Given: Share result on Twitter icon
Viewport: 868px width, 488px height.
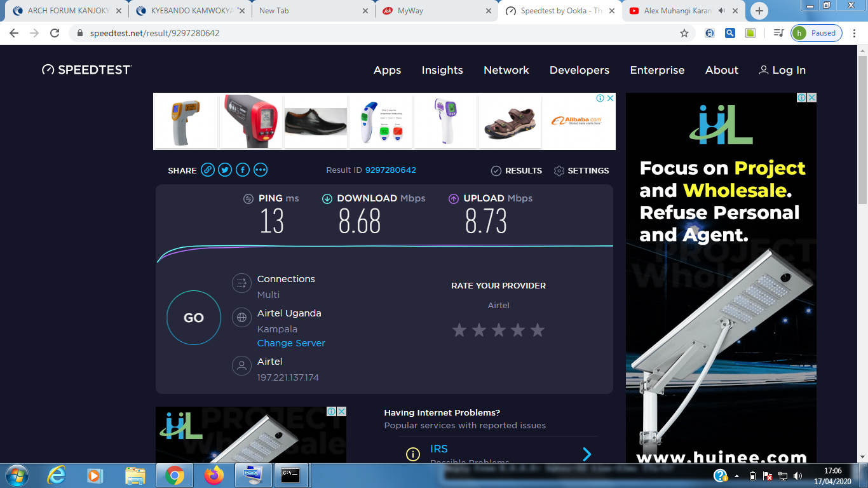Looking at the screenshot, I should tap(225, 170).
